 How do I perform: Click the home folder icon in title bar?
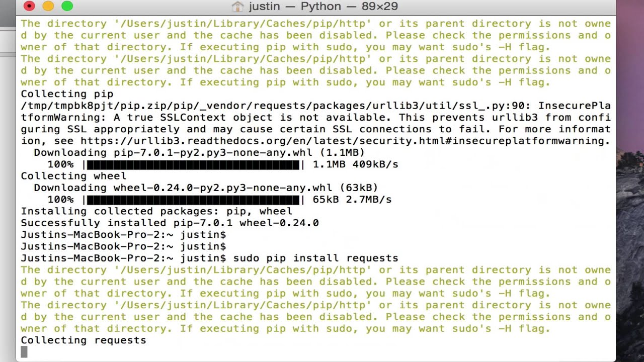[x=237, y=7]
